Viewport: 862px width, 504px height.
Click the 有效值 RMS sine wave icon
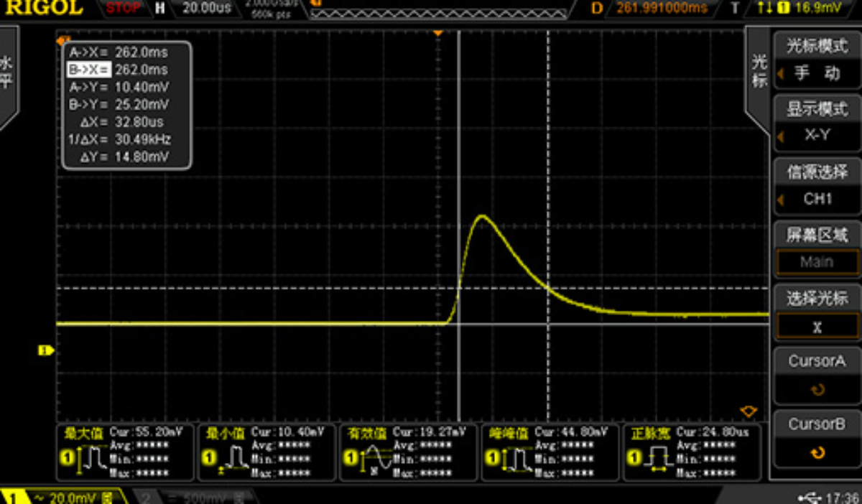click(x=374, y=457)
